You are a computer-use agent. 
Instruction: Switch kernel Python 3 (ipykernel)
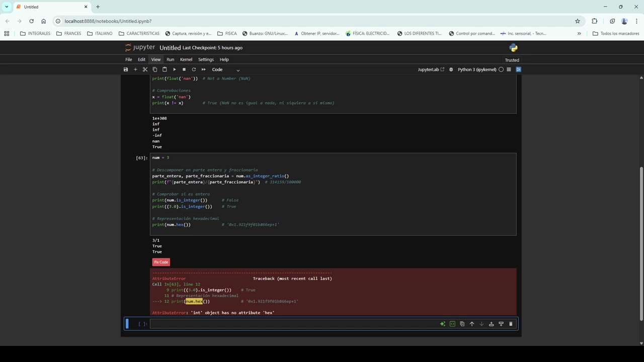point(477,69)
